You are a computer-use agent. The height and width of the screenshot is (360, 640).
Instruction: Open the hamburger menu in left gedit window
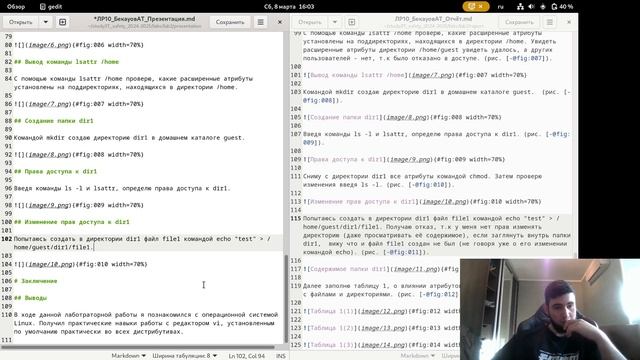coord(260,22)
